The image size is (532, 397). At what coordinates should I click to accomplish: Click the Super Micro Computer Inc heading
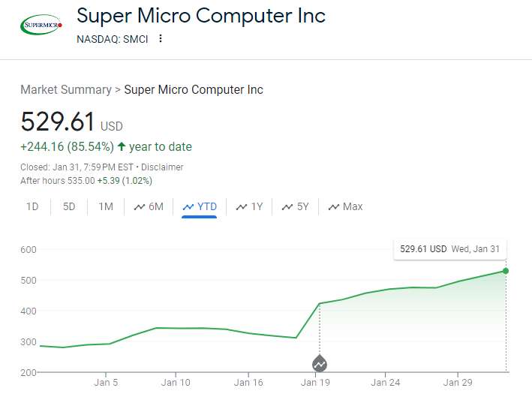(x=201, y=15)
